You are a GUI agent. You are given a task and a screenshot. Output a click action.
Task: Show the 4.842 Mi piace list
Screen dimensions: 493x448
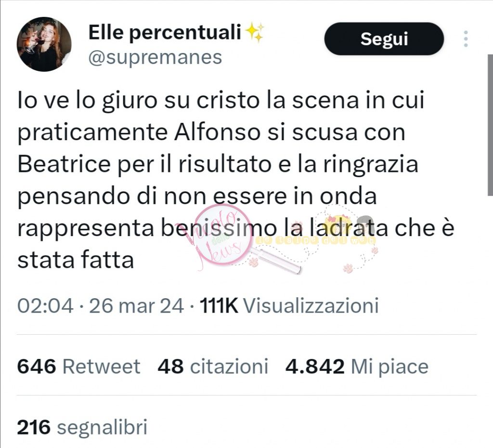click(x=357, y=367)
